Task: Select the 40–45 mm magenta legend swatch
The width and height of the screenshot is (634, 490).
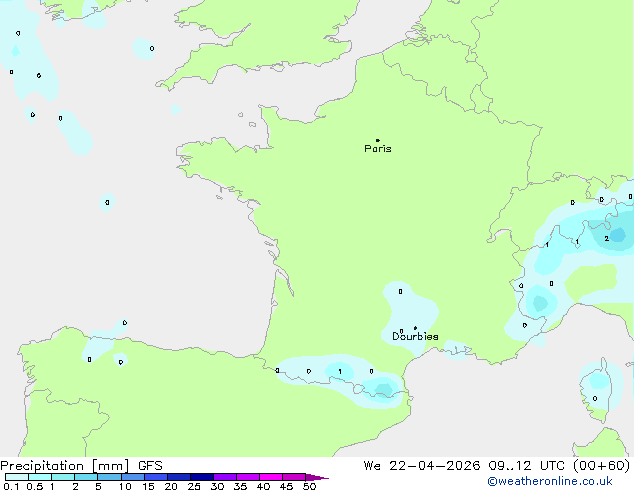Action: coord(271,477)
